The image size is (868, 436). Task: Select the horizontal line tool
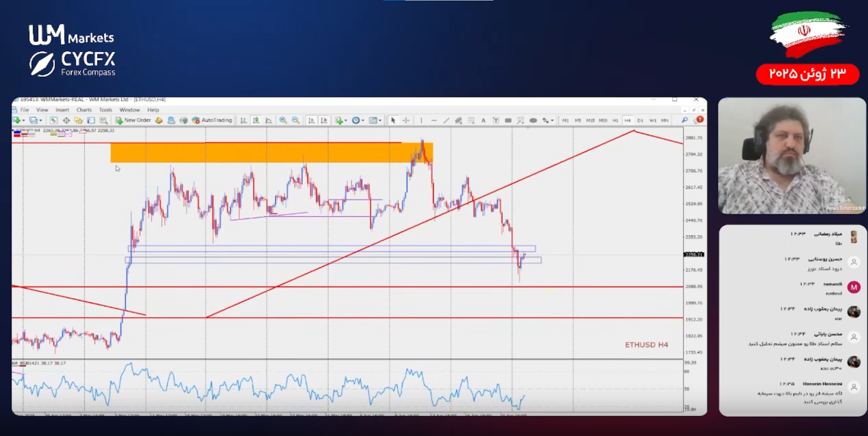pyautogui.click(x=434, y=120)
